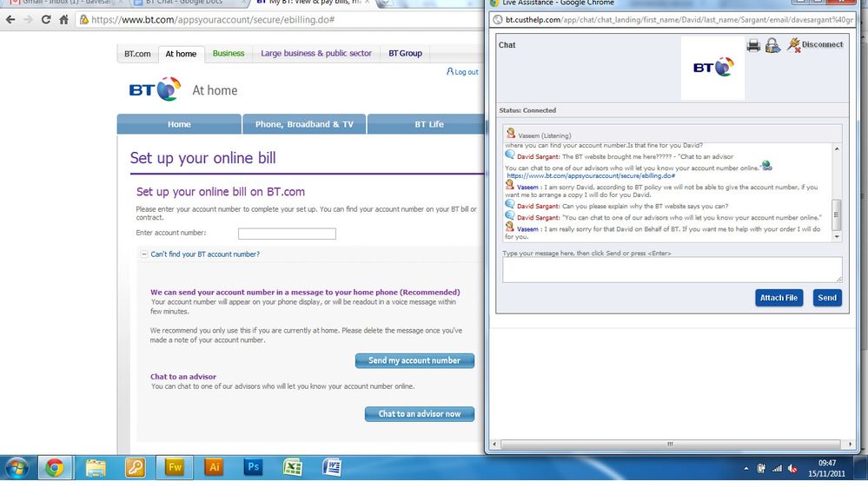Viewport: 868px width, 488px height.
Task: Click the padlock security icon in chat
Action: click(x=772, y=45)
